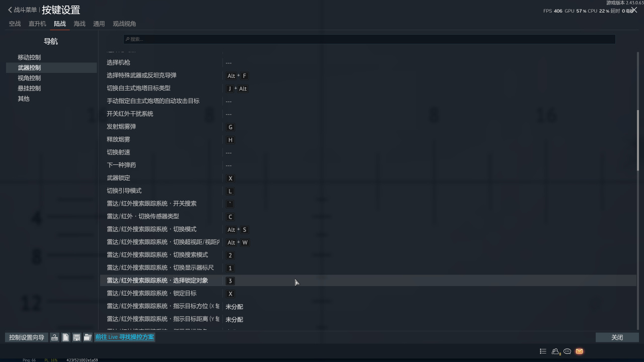The height and width of the screenshot is (362, 644).
Task: Switch to the 空战 tab
Action: [15, 24]
